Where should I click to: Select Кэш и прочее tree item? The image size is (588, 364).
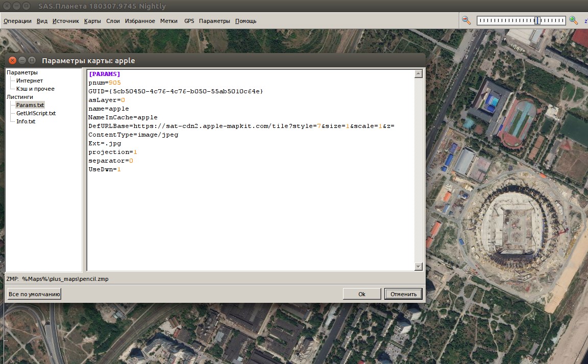(x=35, y=89)
